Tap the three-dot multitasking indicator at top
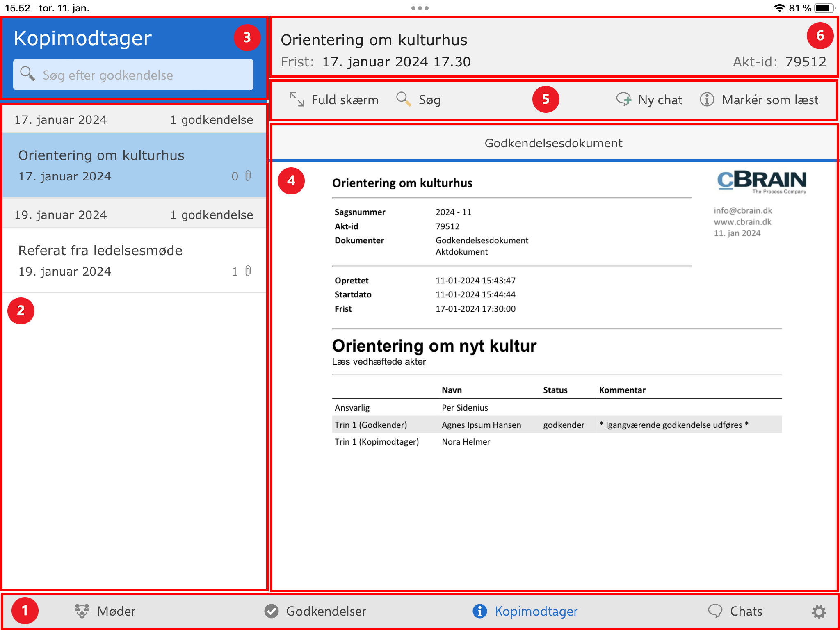This screenshot has width=840, height=630. point(420,8)
